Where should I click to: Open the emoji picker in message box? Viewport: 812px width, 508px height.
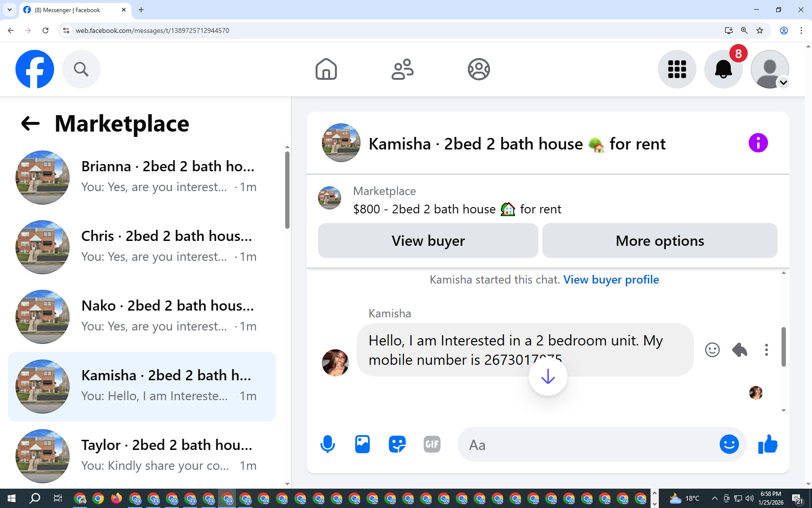tap(729, 444)
